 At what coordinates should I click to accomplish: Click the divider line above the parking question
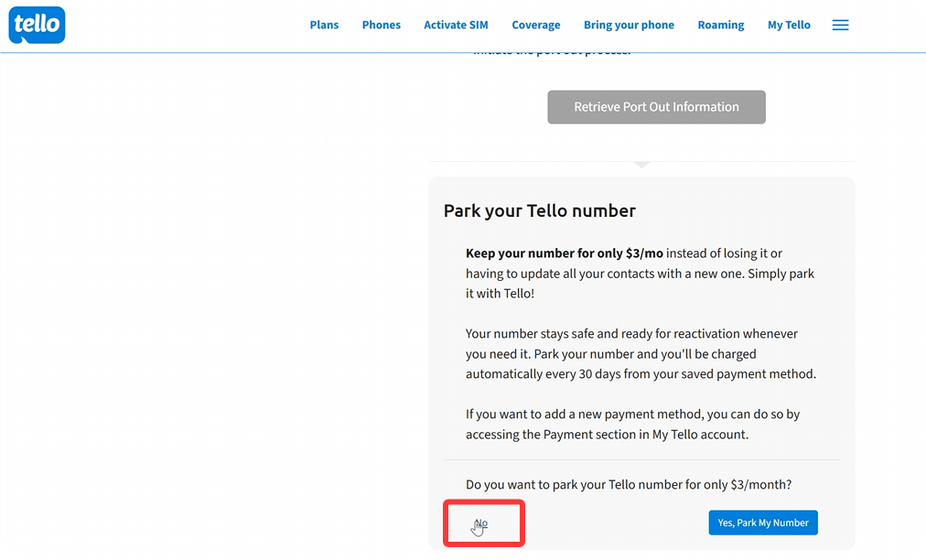pyautogui.click(x=641, y=459)
